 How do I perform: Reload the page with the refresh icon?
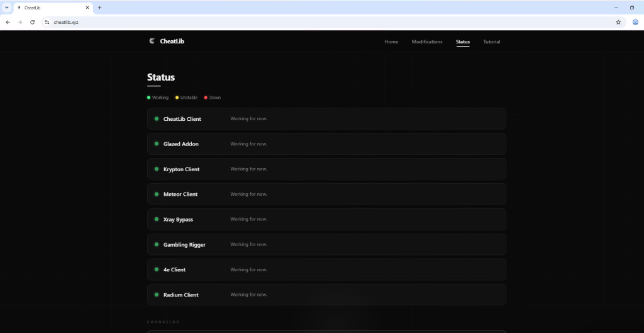tap(33, 22)
